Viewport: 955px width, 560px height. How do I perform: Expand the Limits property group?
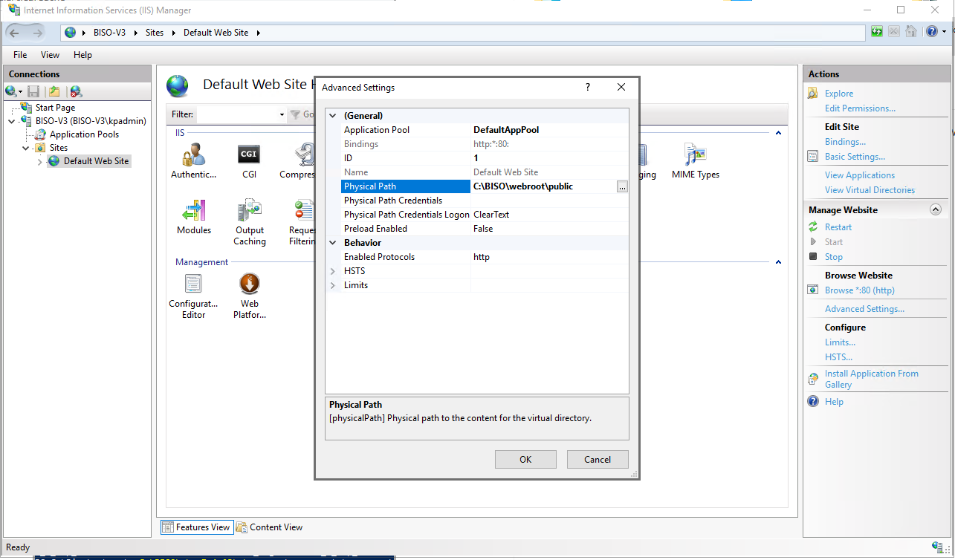[333, 285]
